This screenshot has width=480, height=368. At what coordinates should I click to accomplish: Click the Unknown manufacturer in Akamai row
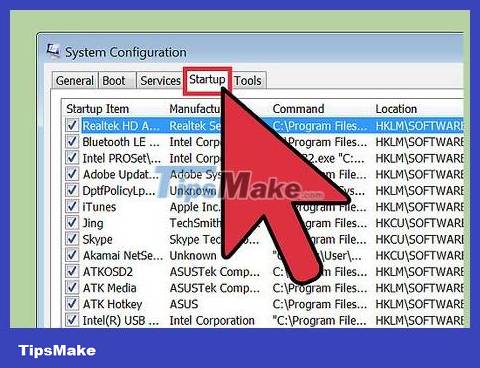pyautogui.click(x=193, y=256)
